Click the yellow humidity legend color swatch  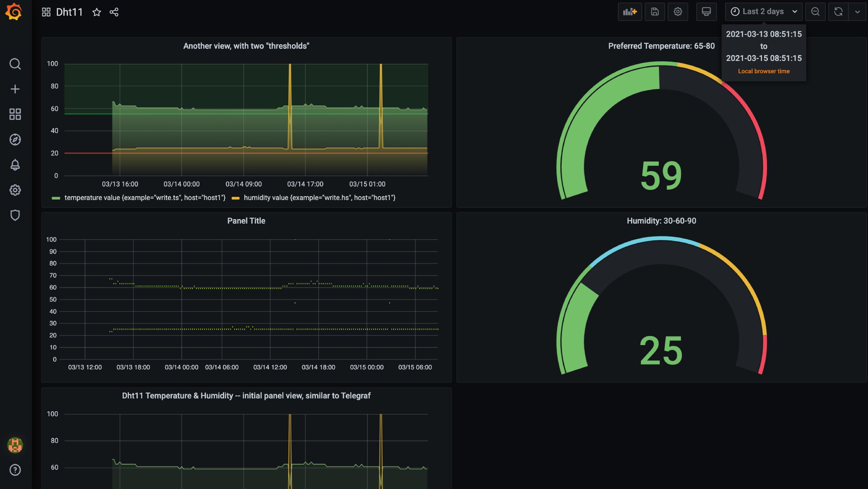(235, 198)
